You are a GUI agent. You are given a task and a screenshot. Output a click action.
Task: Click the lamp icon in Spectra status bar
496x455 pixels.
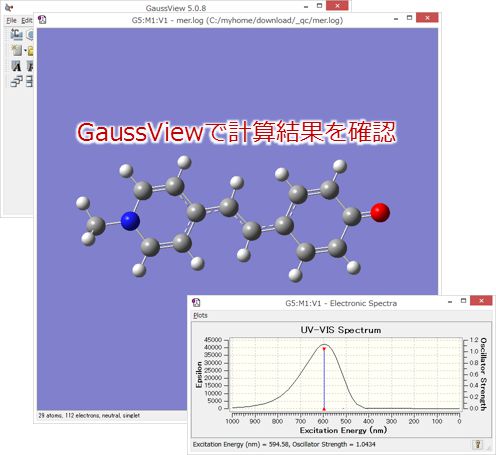[x=477, y=444]
